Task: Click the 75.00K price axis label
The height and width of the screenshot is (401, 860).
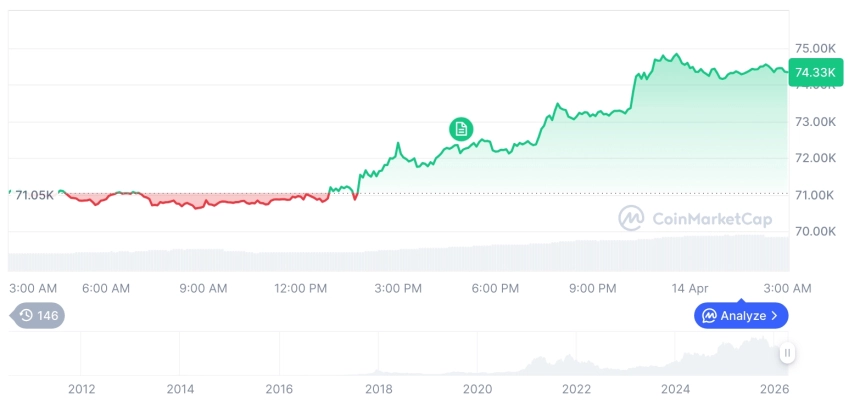Action: [815, 48]
